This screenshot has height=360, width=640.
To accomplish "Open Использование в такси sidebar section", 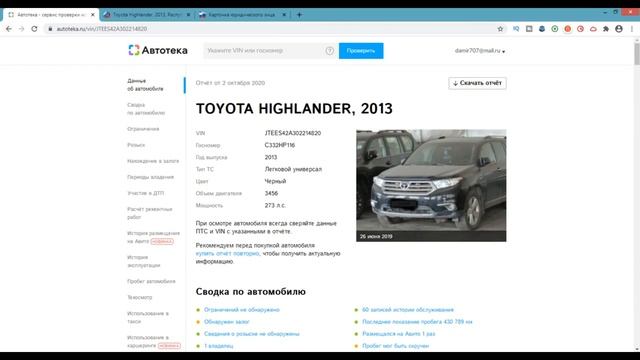I will pyautogui.click(x=148, y=317).
